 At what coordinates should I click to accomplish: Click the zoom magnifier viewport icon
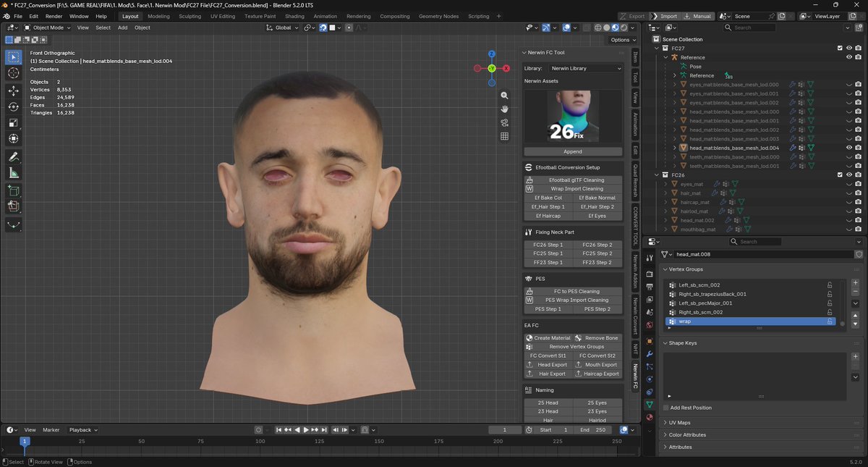pos(505,96)
